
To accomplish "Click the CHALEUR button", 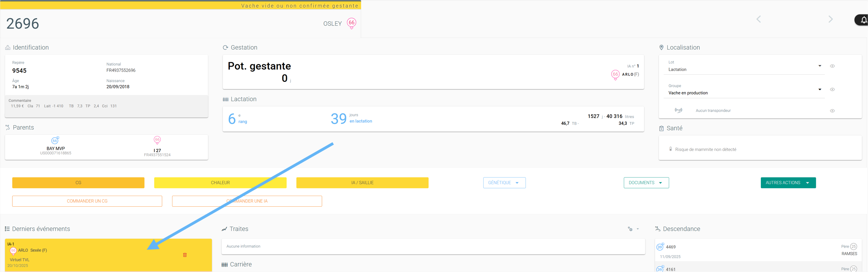I will [220, 183].
